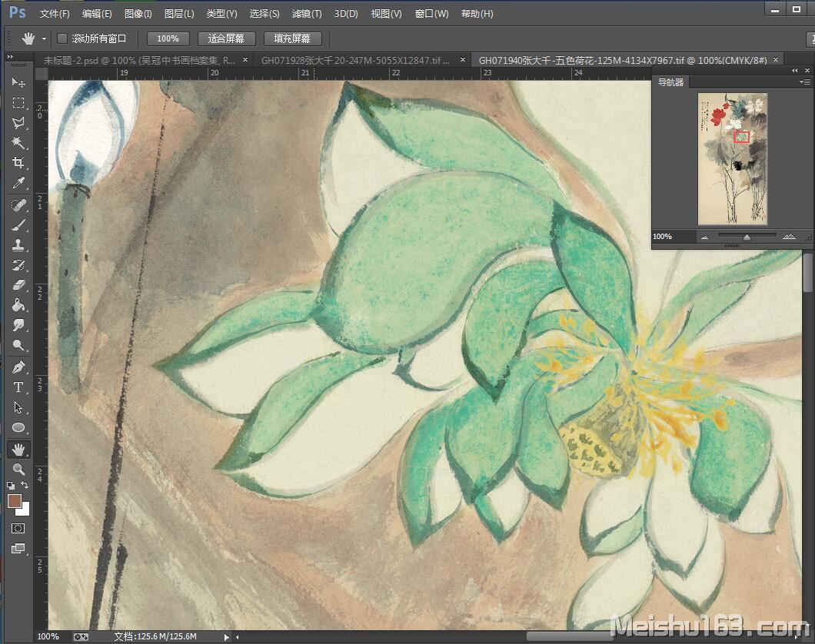Select the Paint Bucket tool
Screen dimensions: 815x644
point(18,305)
